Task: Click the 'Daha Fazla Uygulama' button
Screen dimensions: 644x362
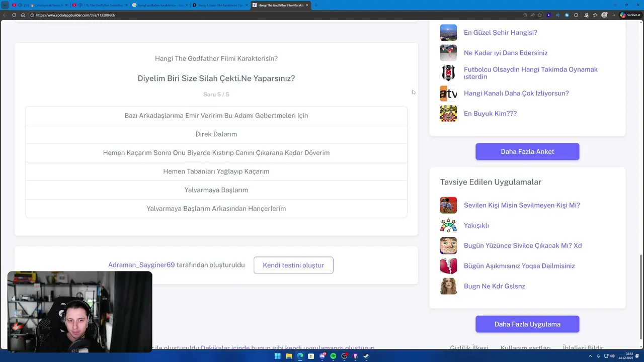Action: (x=527, y=324)
